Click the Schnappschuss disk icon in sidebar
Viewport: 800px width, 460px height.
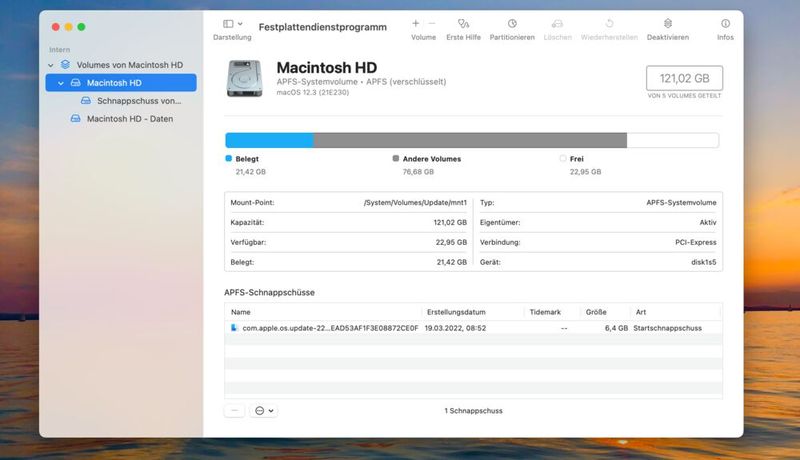tap(86, 100)
